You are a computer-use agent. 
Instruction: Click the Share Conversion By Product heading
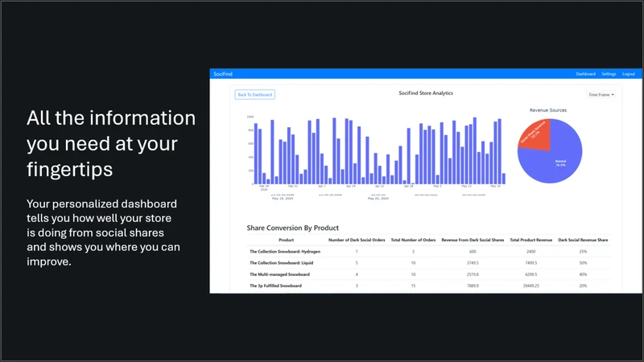click(292, 228)
